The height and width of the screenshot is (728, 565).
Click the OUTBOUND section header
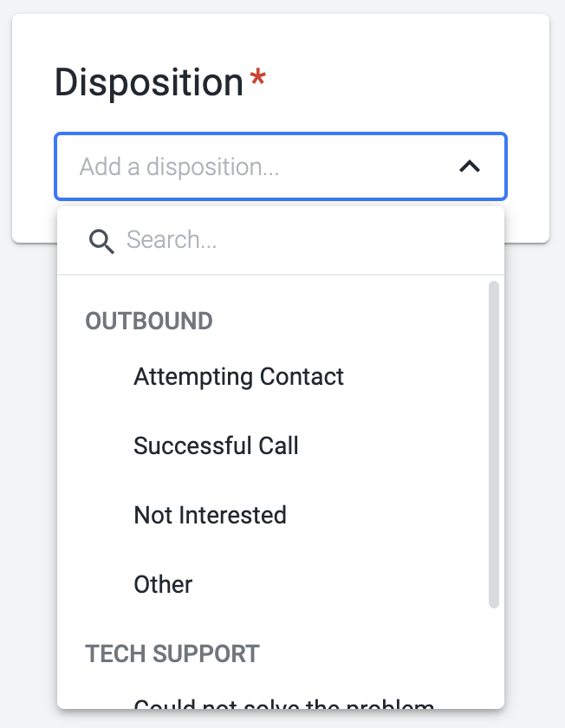tap(148, 321)
